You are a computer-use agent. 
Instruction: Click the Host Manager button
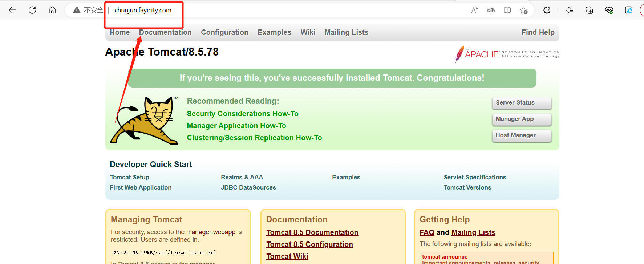tap(522, 135)
